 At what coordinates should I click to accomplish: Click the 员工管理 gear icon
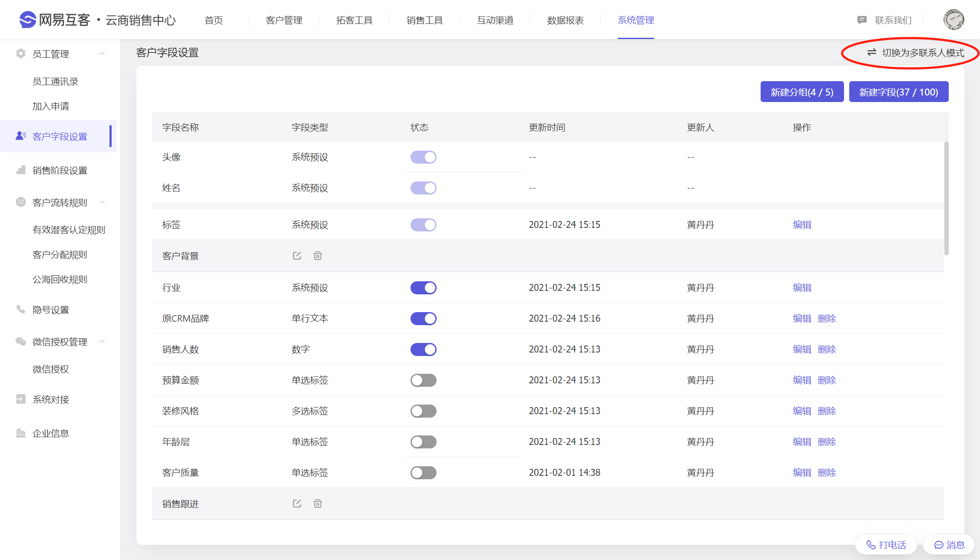click(x=20, y=53)
